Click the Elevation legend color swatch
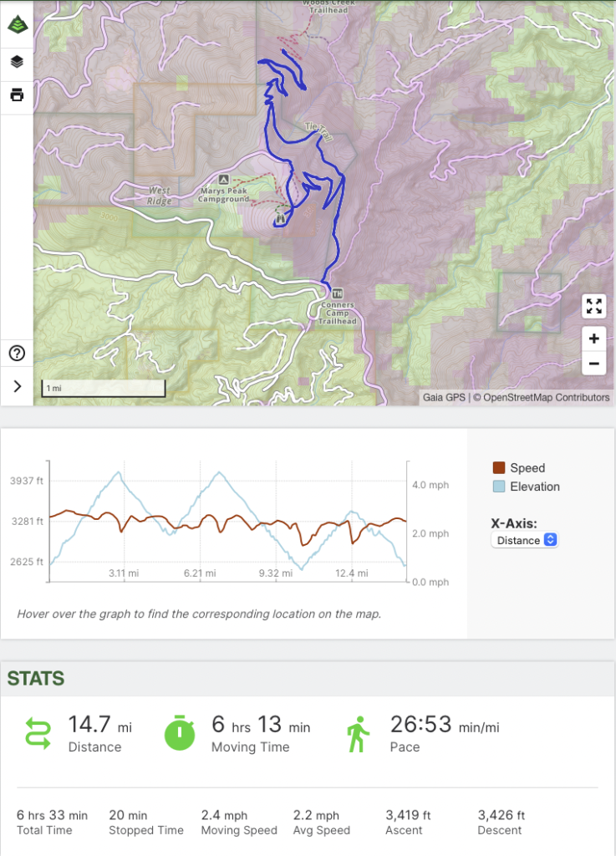This screenshot has height=856, width=616. (x=499, y=487)
